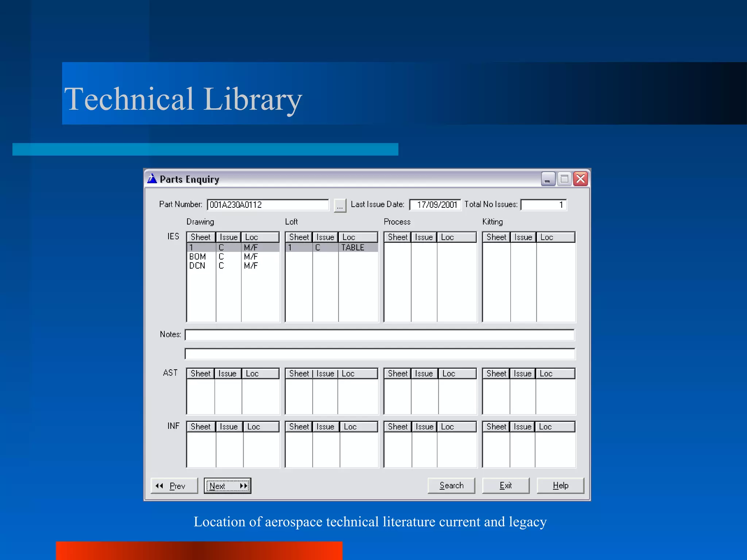Viewport: 747px width, 560px height.
Task: Click the Issue header in AST Process list
Action: pyautogui.click(x=425, y=373)
